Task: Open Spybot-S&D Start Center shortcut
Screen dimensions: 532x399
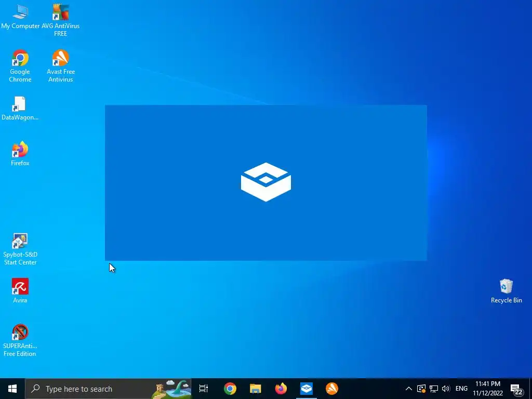Action: [20, 249]
